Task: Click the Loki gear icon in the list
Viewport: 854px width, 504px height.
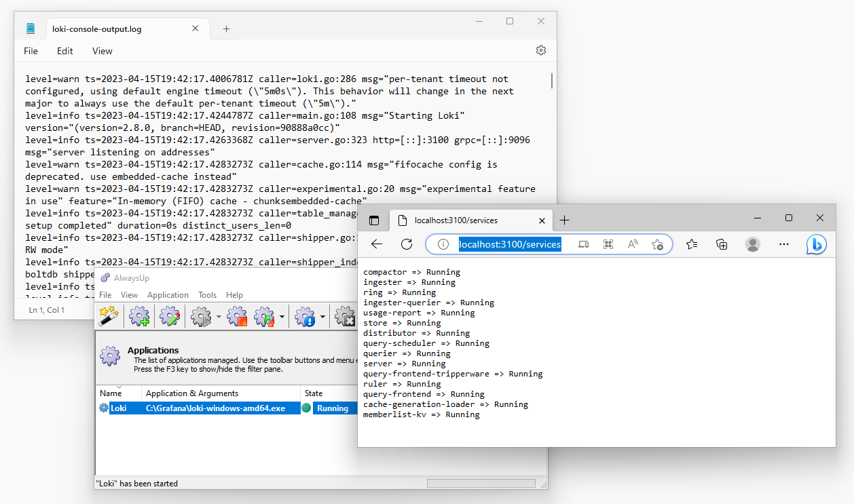Action: pos(104,408)
